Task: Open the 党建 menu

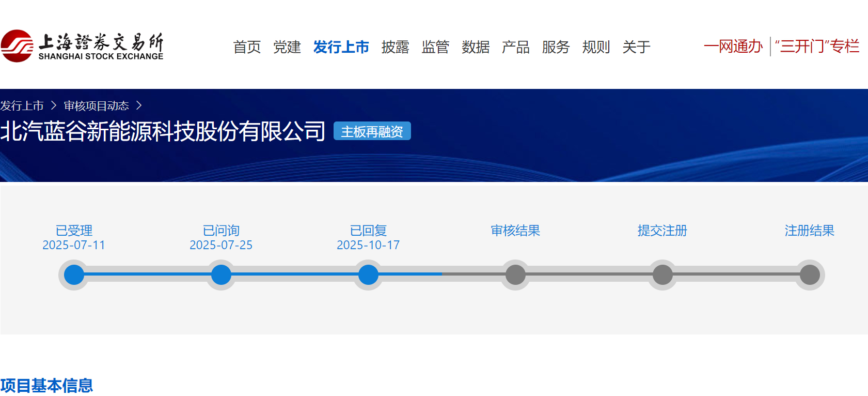Action: 287,47
